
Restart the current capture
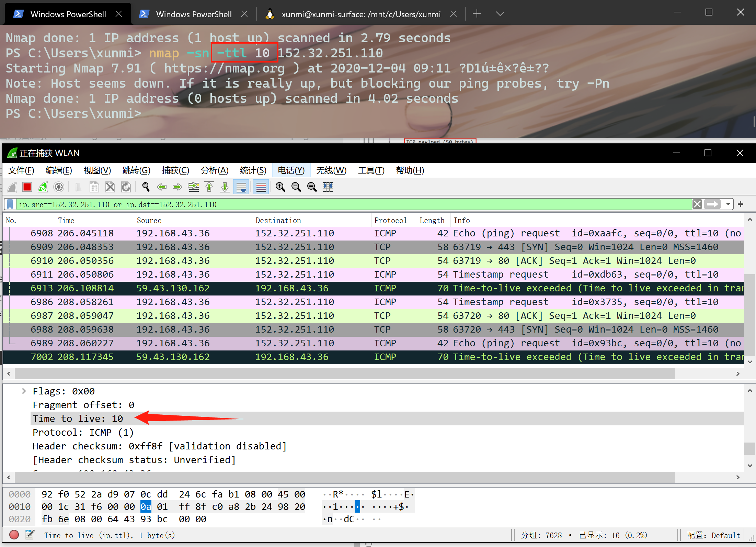tap(43, 187)
